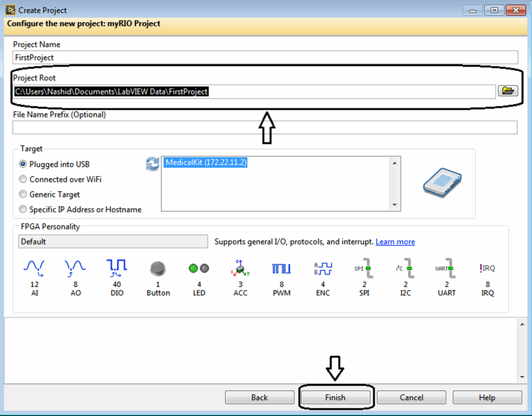Click the 8 IRQ interrupt icon
532x416 pixels.
pos(487,273)
